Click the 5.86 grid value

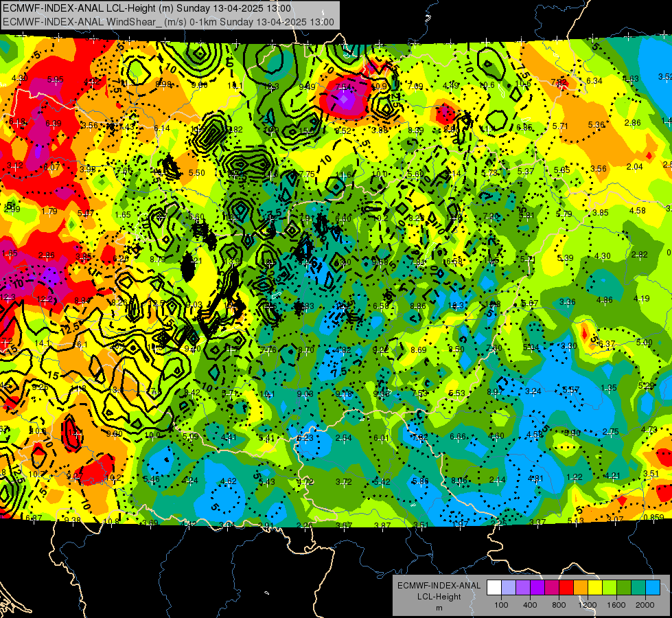420,481
